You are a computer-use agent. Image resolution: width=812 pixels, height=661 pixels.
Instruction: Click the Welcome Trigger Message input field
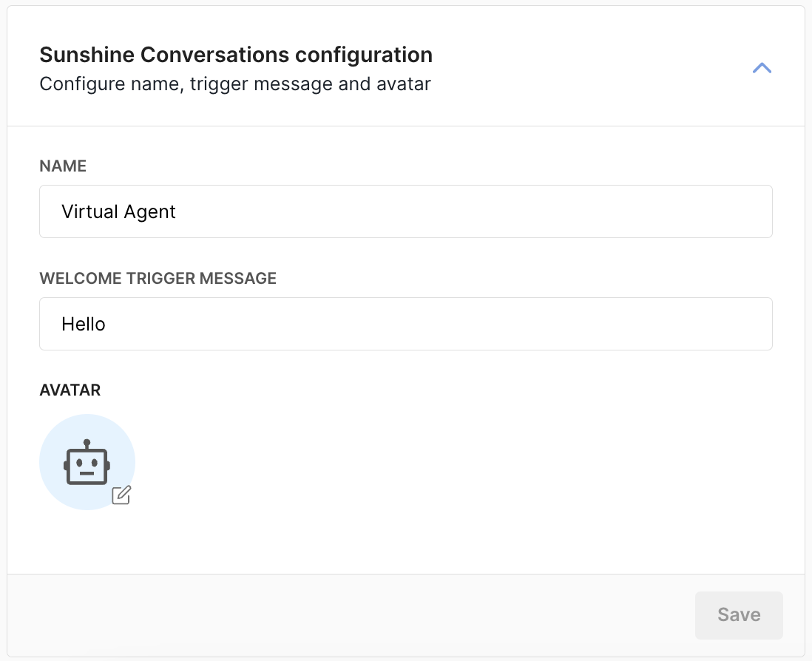(405, 324)
